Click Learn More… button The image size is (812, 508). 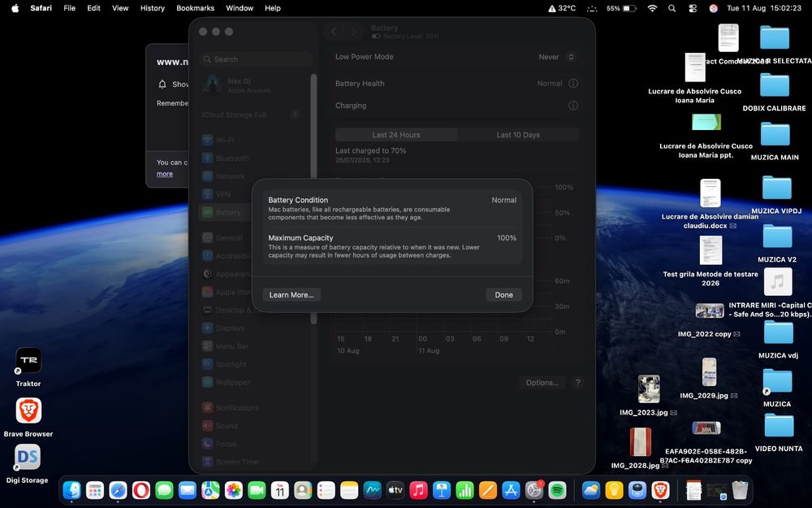point(292,295)
